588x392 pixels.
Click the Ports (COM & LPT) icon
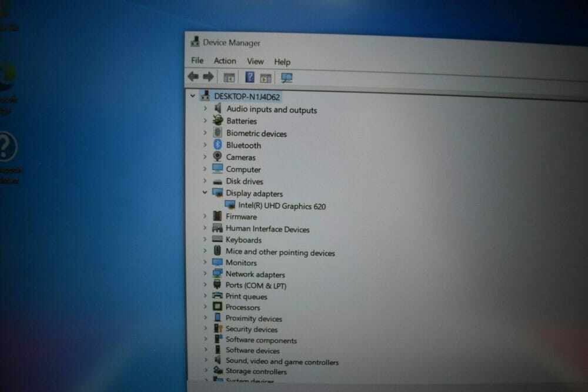pos(217,284)
